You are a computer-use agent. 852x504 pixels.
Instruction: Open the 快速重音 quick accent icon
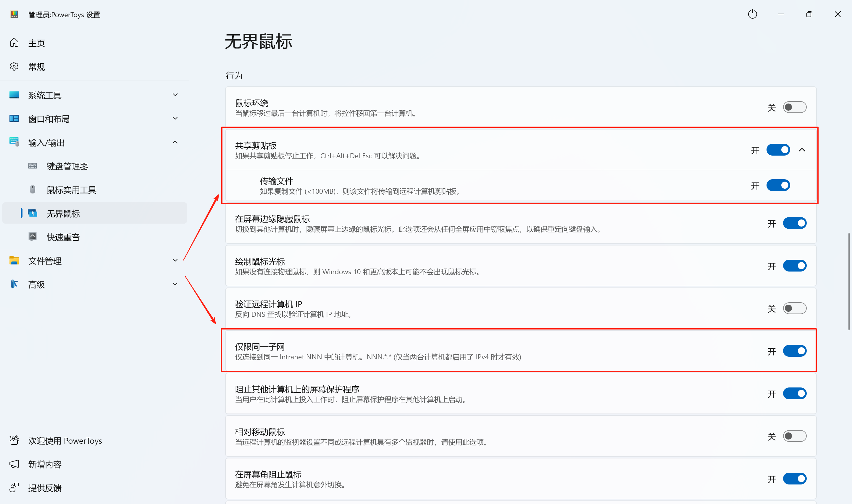33,237
